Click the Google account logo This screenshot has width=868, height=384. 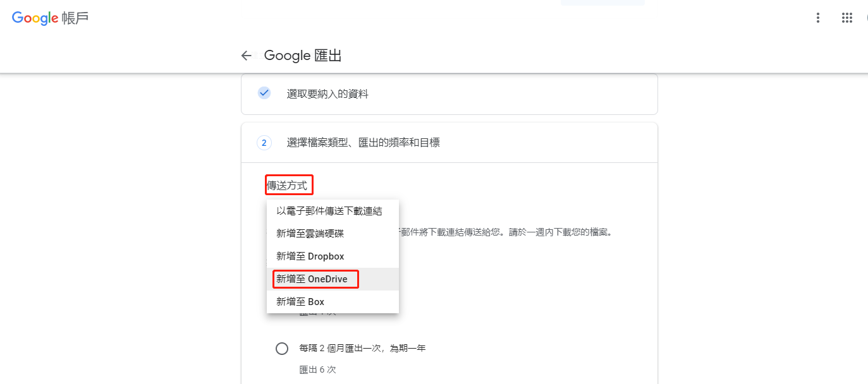[x=35, y=18]
